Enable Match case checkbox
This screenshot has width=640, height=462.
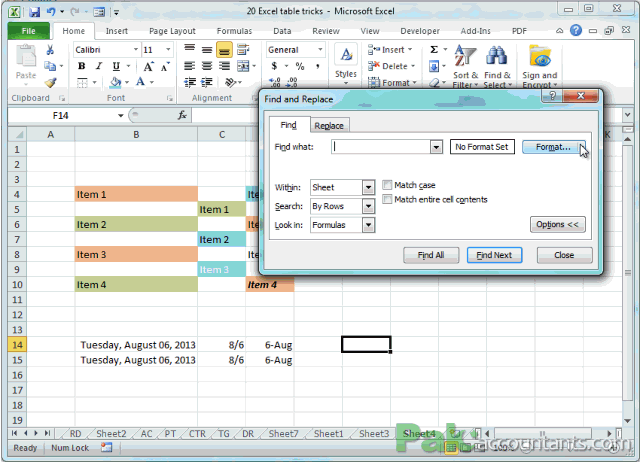(x=387, y=185)
